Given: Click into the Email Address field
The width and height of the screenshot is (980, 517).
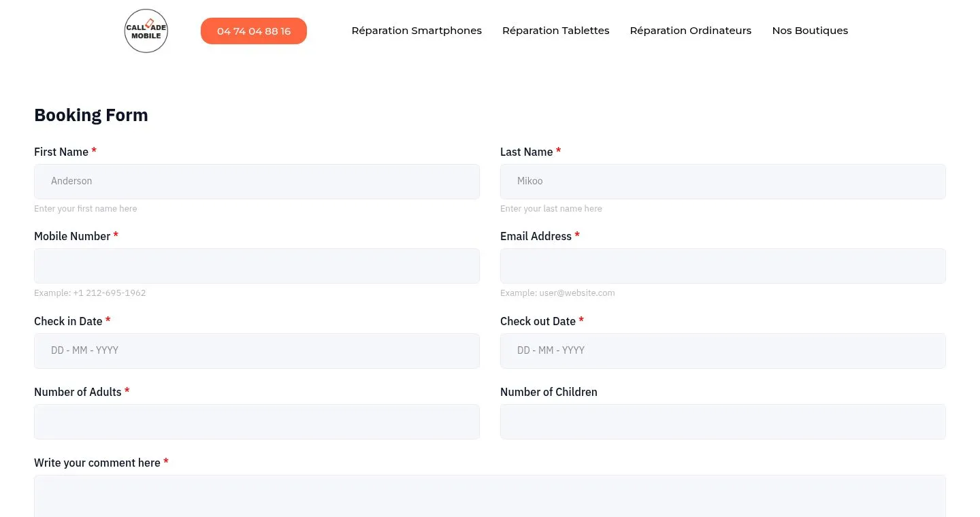Looking at the screenshot, I should point(723,266).
